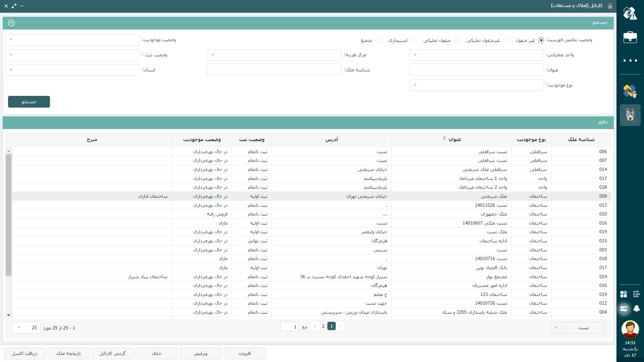Screen dimensions: 644x362
Task: Select the تجمیع radio button
Action: coord(379,40)
